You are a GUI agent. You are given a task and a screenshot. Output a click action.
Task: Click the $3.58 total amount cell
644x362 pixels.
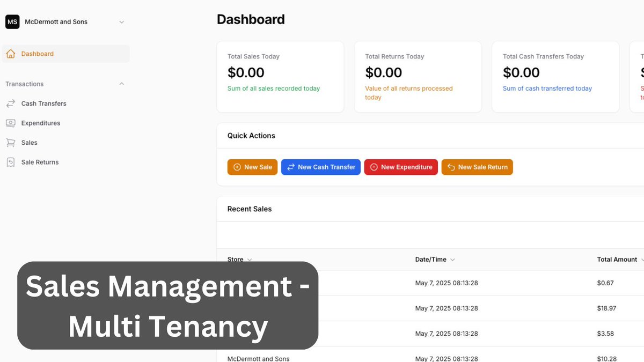[605, 334]
